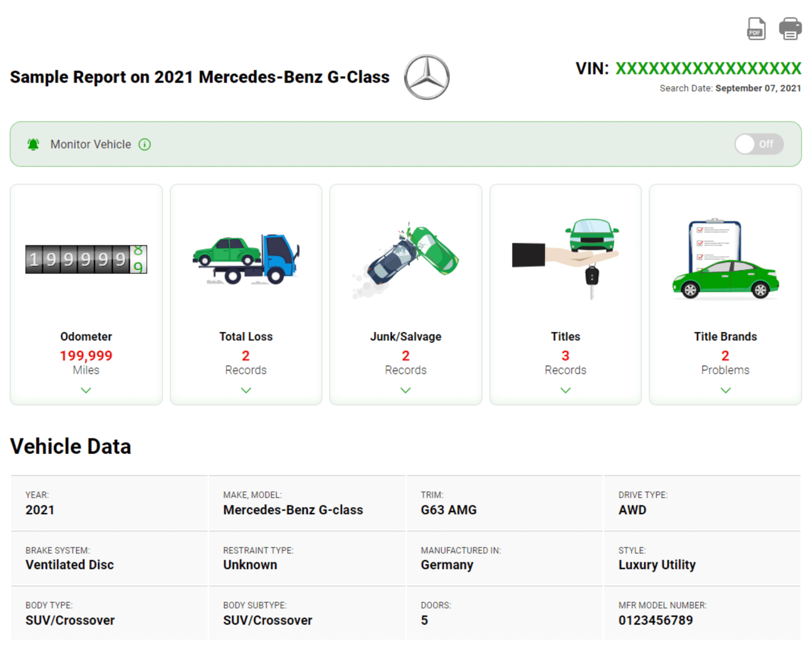The width and height of the screenshot is (812, 649).
Task: Click the info icon next to Monitor Vehicle
Action: click(x=144, y=144)
